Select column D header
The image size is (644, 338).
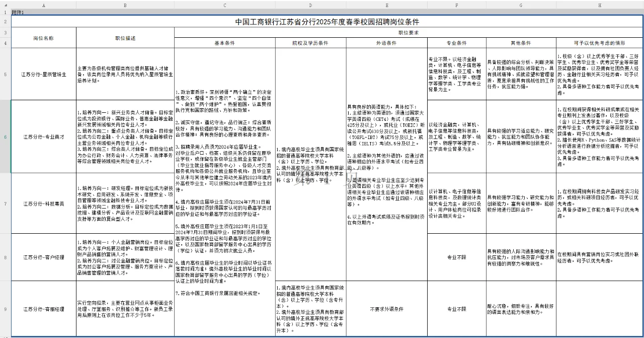(310, 5)
